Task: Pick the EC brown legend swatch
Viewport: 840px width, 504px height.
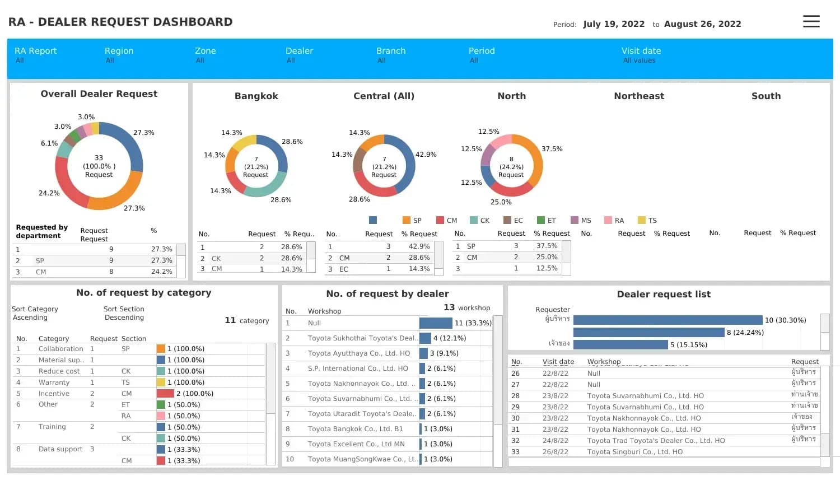Action: 507,220
